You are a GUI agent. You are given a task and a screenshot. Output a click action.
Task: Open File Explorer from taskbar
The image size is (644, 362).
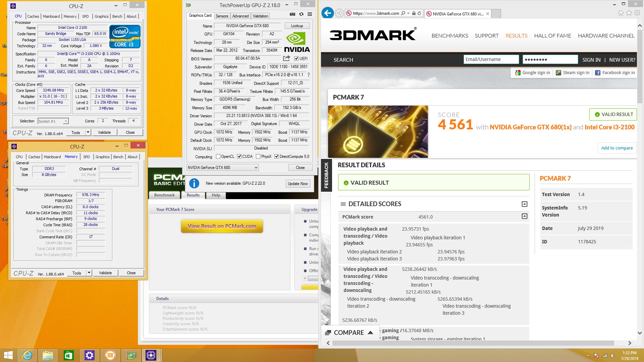tap(48, 355)
